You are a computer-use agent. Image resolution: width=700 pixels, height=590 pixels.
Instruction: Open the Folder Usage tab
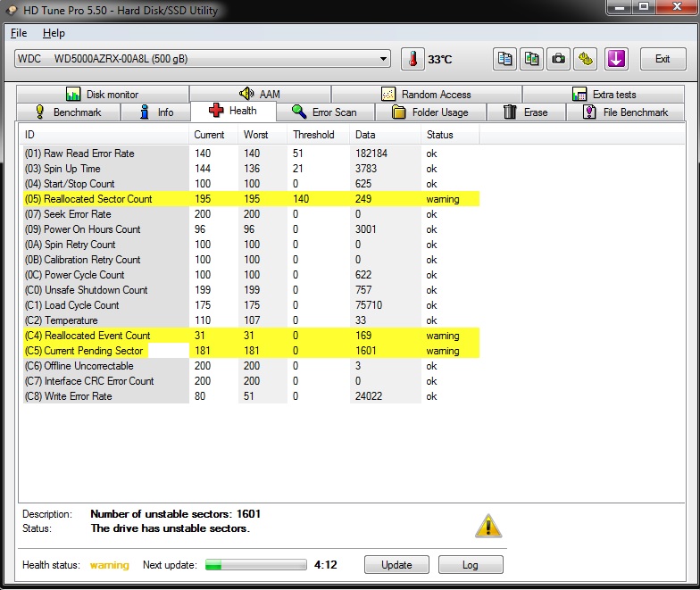[430, 112]
